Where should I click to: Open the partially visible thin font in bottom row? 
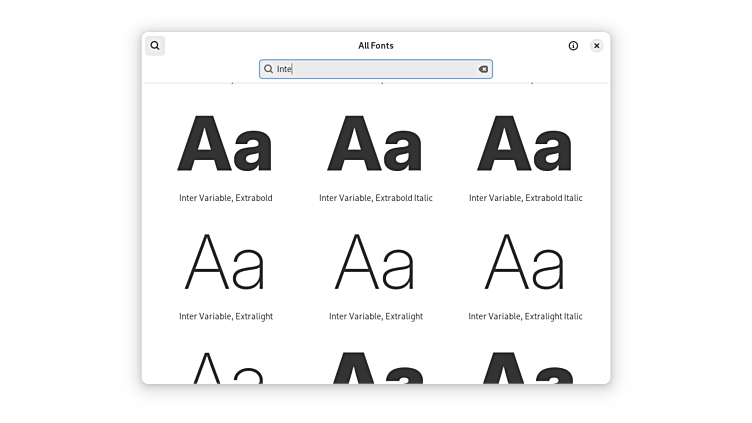click(x=225, y=367)
